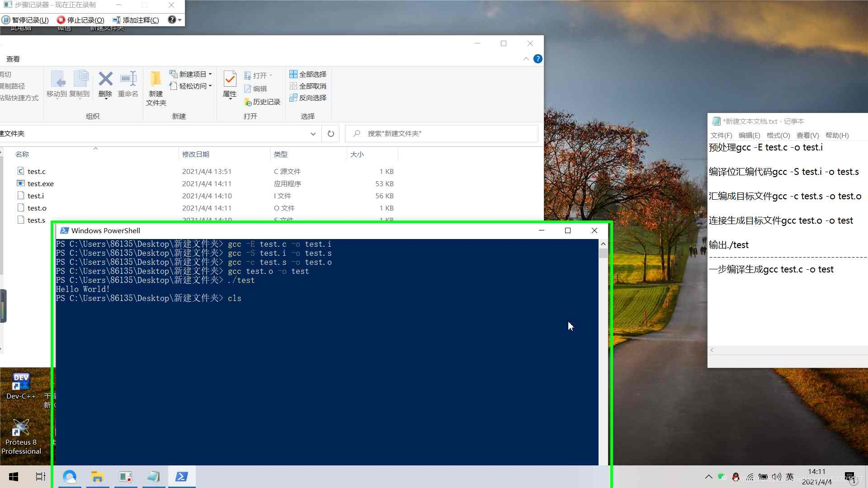The image size is (868, 488).
Task: Launch Dev-C++ from the desktop
Action: [21, 381]
